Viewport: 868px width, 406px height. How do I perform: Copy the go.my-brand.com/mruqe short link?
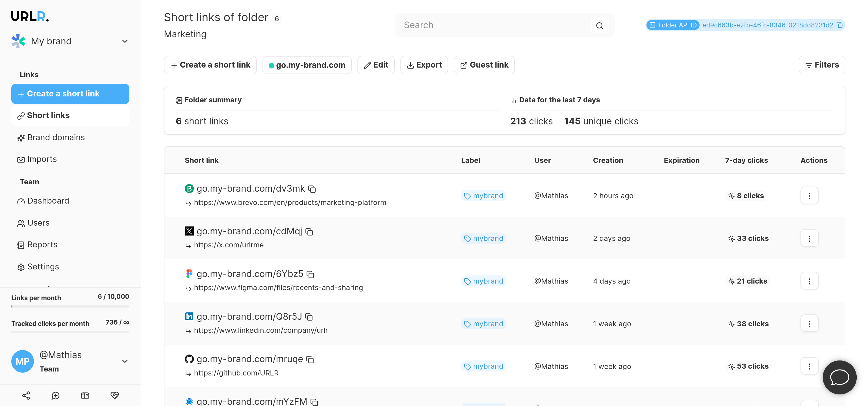310,360
